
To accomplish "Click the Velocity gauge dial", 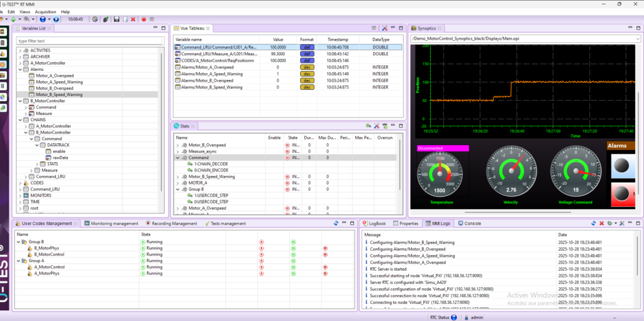I will 511,171.
